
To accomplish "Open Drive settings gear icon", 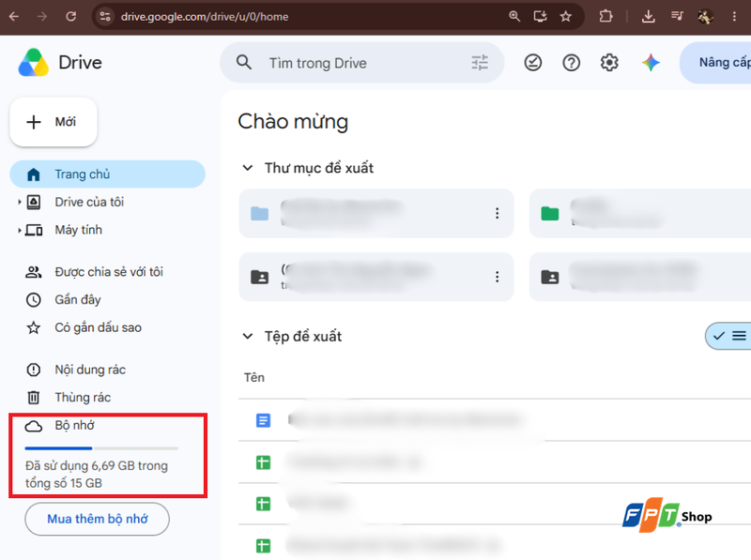I will [x=609, y=63].
